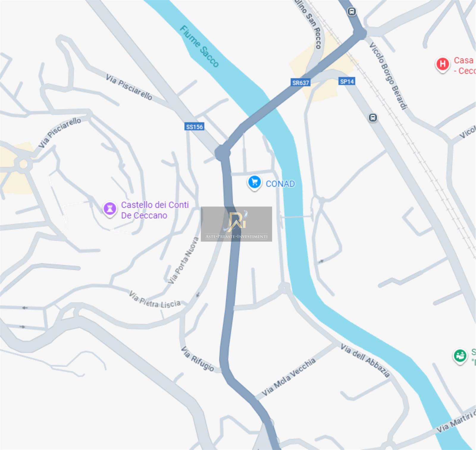Screen dimensions: 476x450
Task: Select the top bus stop icon
Action: [352, 12]
